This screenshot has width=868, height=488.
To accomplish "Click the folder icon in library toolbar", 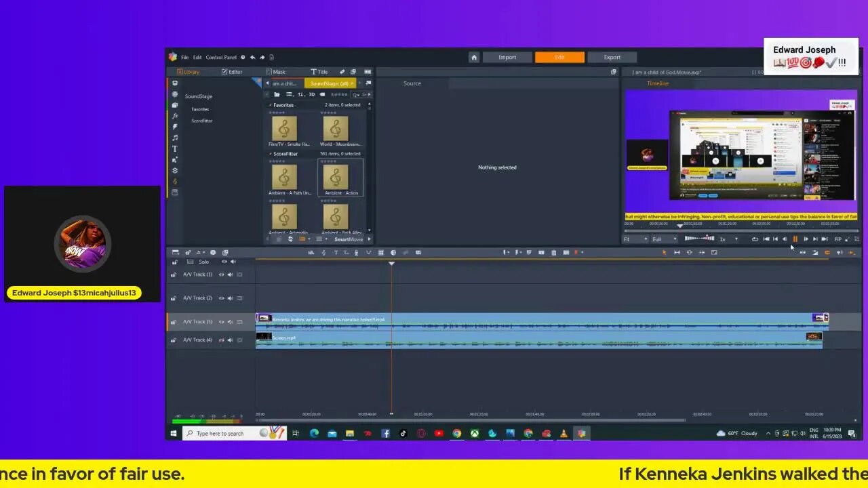I will [277, 94].
